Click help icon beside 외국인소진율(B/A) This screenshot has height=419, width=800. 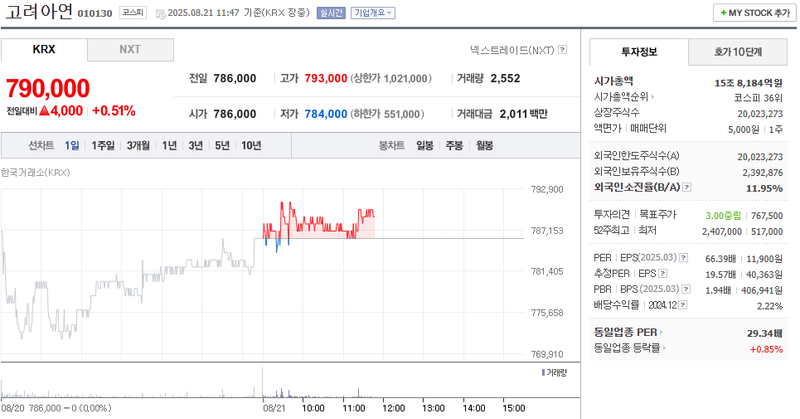[x=687, y=187]
